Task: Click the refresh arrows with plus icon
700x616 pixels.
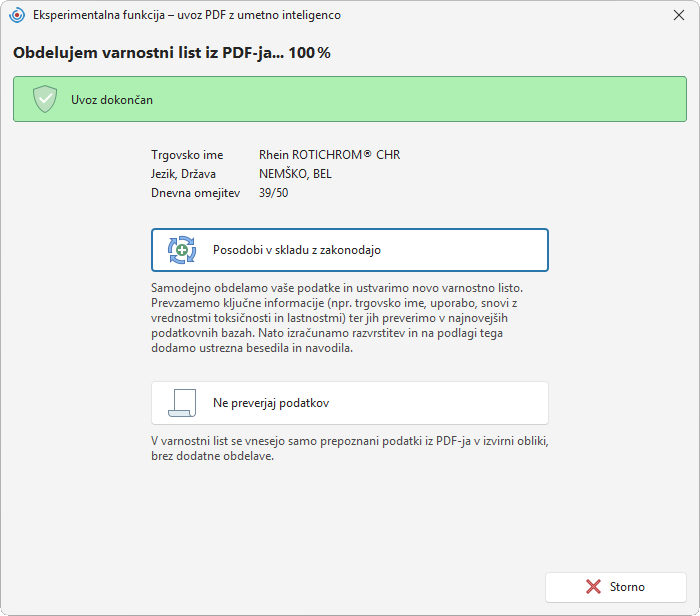Action: coord(182,250)
